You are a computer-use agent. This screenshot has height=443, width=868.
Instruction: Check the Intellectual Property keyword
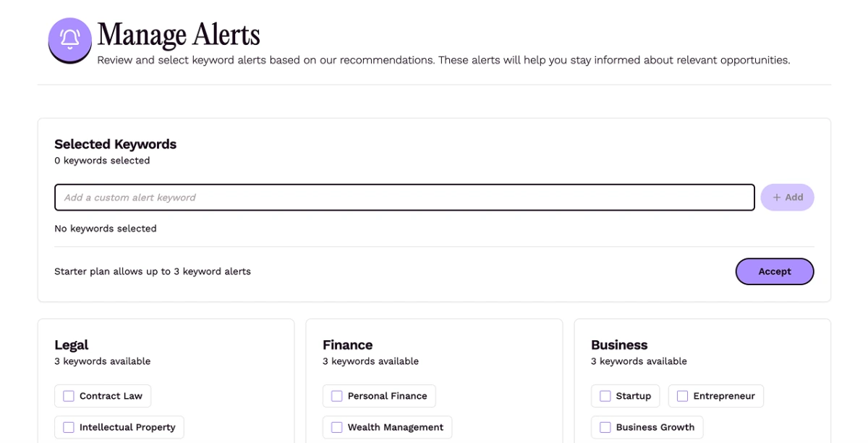pyautogui.click(x=69, y=427)
